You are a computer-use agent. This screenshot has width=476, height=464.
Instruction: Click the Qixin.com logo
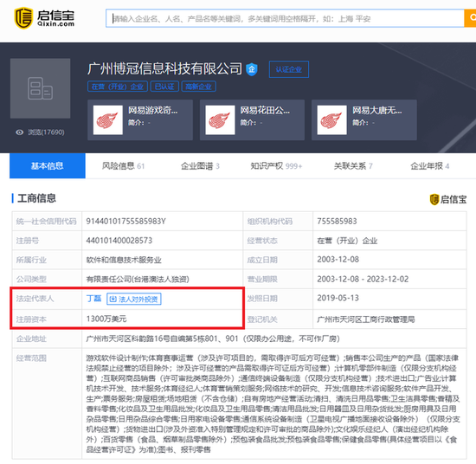[44, 18]
